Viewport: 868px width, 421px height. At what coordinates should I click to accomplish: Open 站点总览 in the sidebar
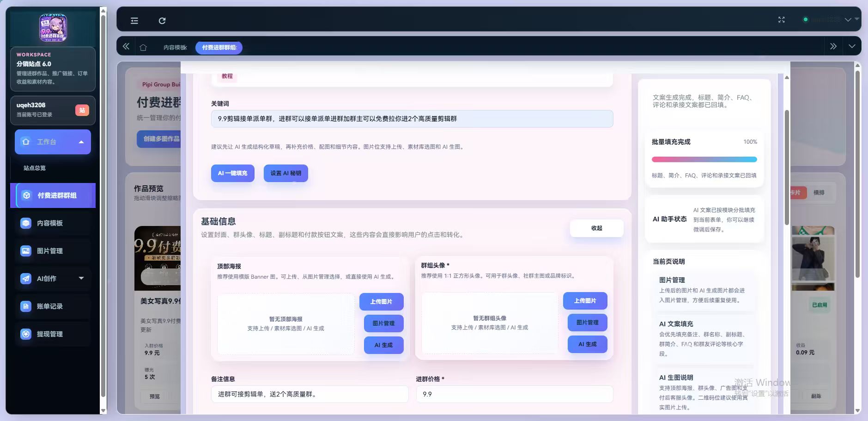tap(35, 168)
